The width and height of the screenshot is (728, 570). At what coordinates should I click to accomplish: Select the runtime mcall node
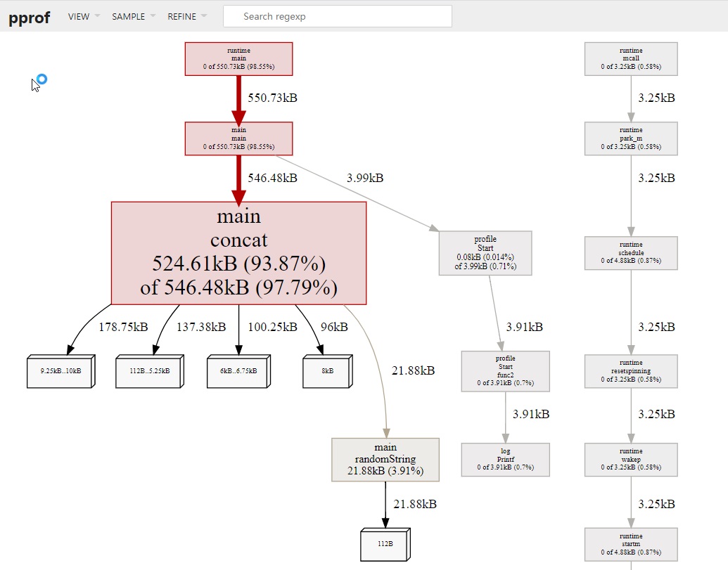tap(631, 59)
